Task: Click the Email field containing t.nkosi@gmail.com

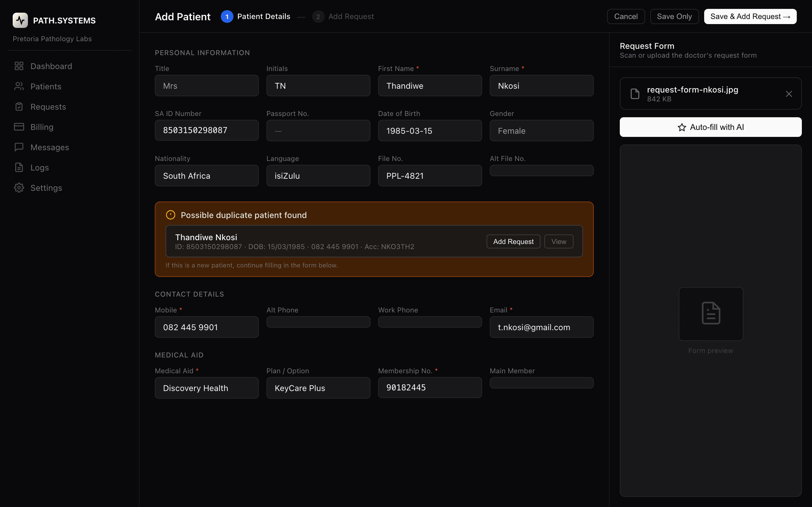Action: pyautogui.click(x=541, y=327)
